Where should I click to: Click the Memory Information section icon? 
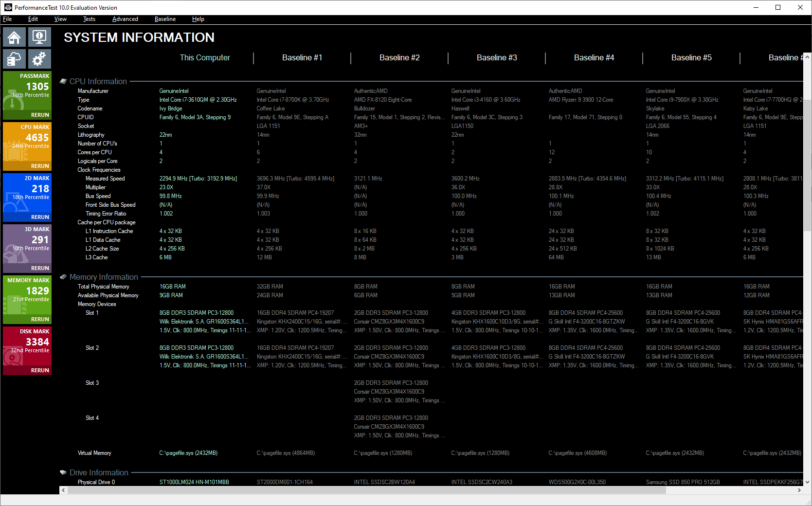pyautogui.click(x=63, y=277)
